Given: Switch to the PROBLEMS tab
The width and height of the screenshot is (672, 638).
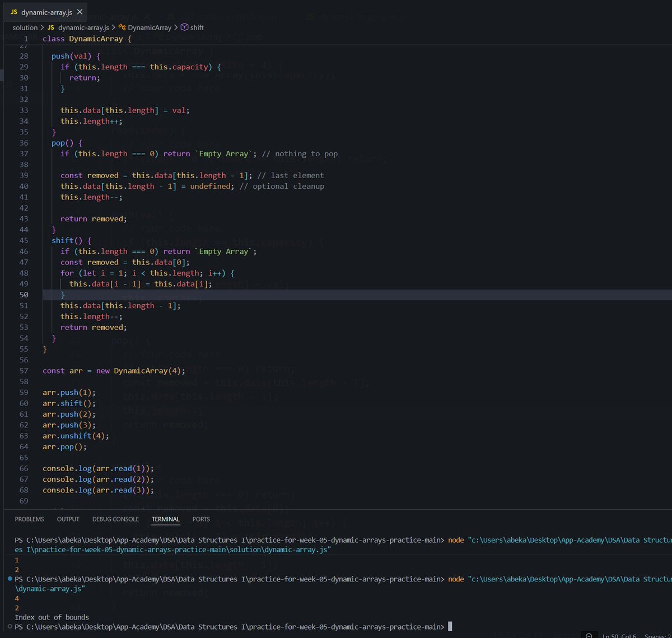Looking at the screenshot, I should click(29, 519).
